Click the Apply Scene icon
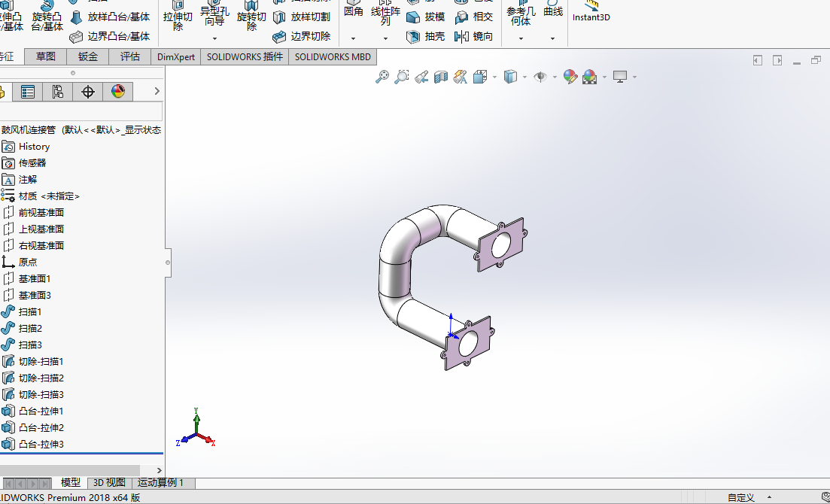The width and height of the screenshot is (830, 504). click(x=590, y=77)
